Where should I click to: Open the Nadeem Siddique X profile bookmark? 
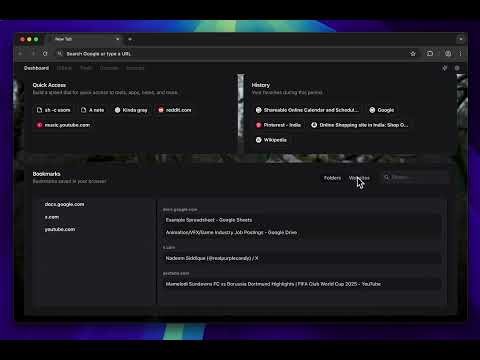point(303,258)
